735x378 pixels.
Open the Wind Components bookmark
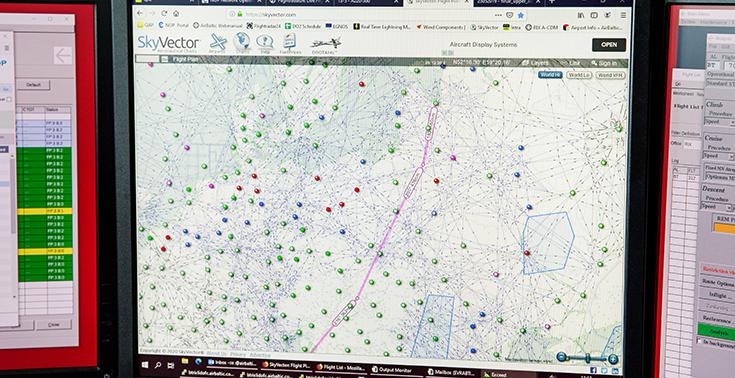[x=441, y=27]
